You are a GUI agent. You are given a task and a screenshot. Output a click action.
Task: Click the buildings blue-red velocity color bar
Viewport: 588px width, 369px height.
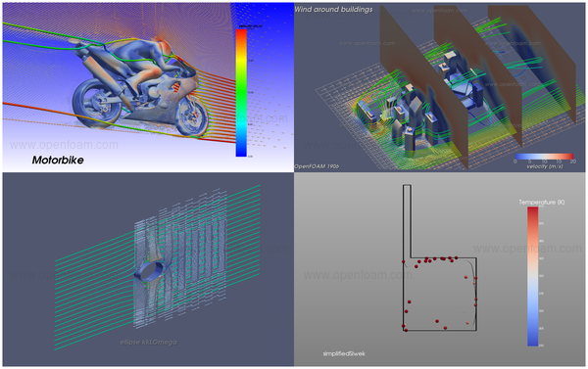coord(544,157)
